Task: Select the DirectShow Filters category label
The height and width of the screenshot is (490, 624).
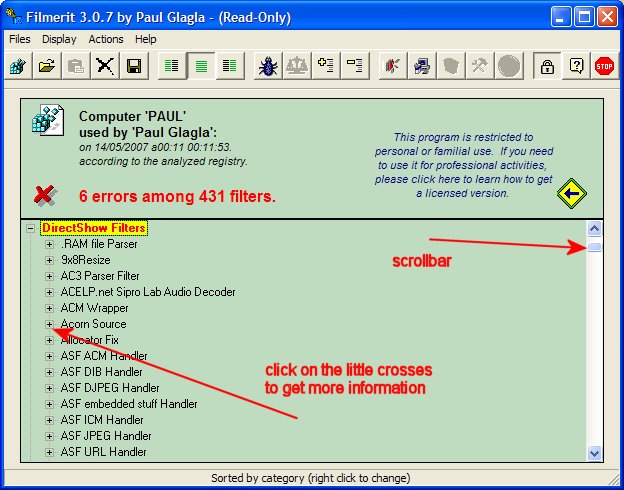Action: click(x=94, y=228)
